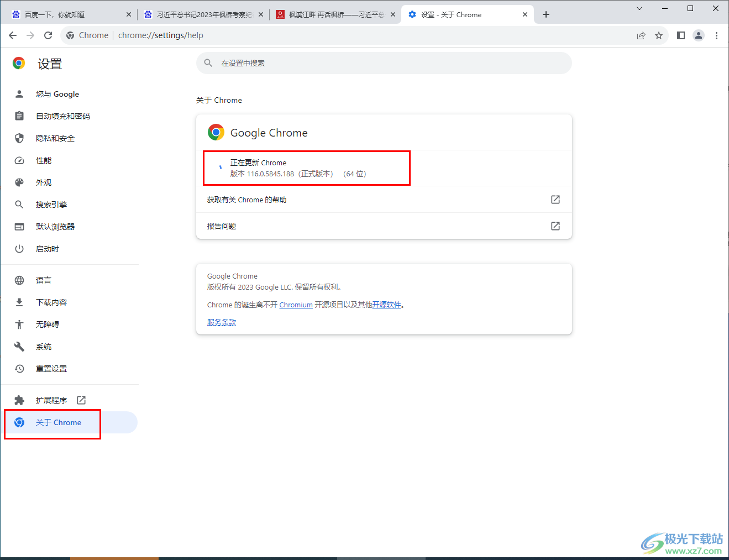Open a new tab with the plus button
The height and width of the screenshot is (560, 729).
click(x=546, y=14)
